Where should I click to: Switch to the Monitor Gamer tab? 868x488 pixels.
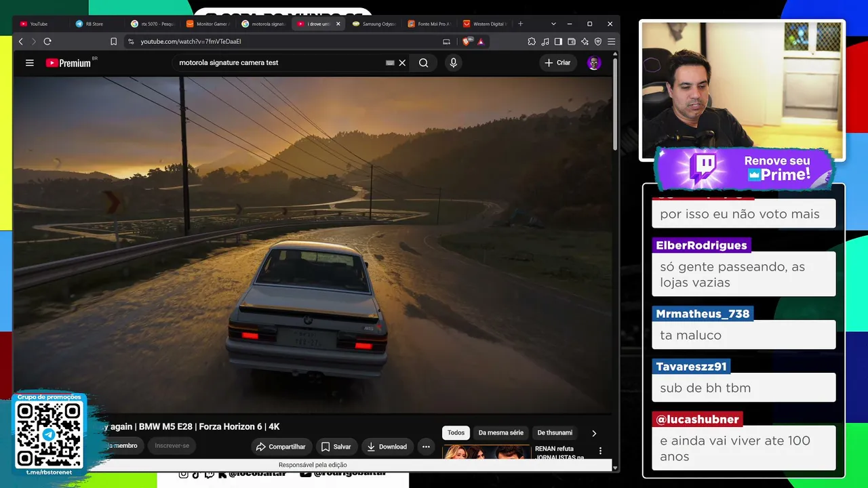click(208, 24)
